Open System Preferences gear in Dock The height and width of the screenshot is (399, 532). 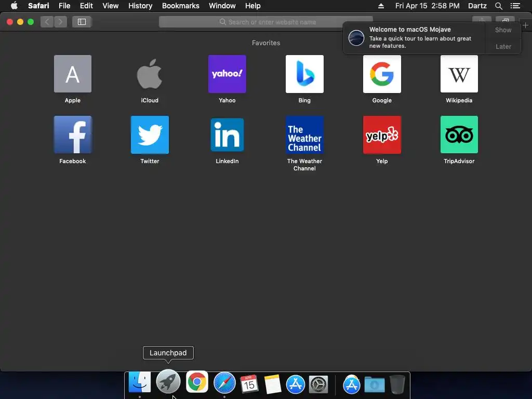[x=318, y=384]
